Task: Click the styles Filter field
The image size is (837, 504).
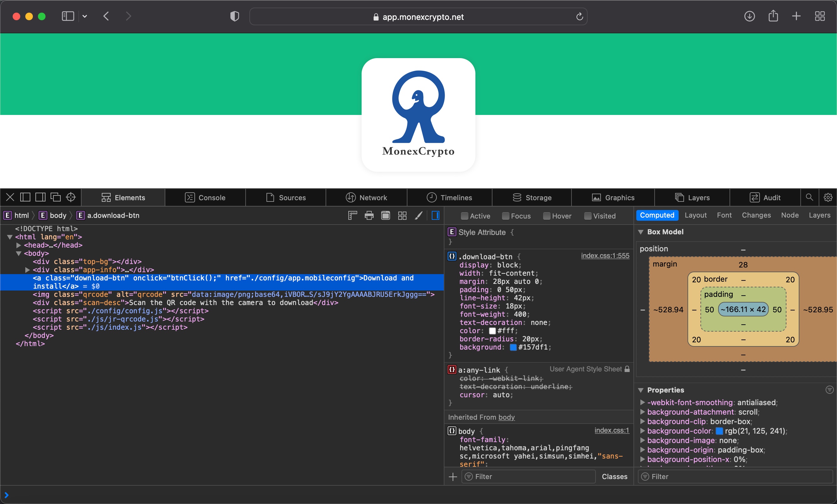Action: (x=528, y=477)
